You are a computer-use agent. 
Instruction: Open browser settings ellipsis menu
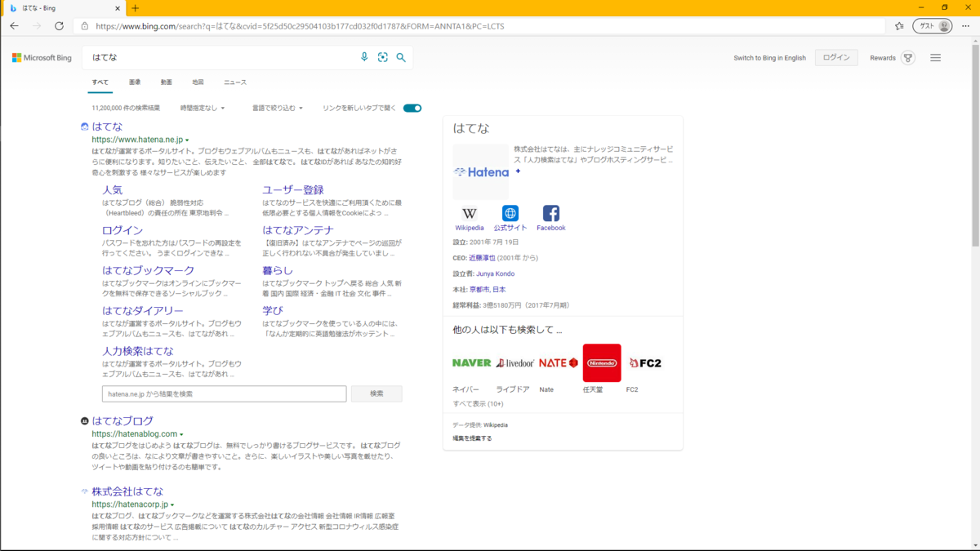[x=966, y=26]
